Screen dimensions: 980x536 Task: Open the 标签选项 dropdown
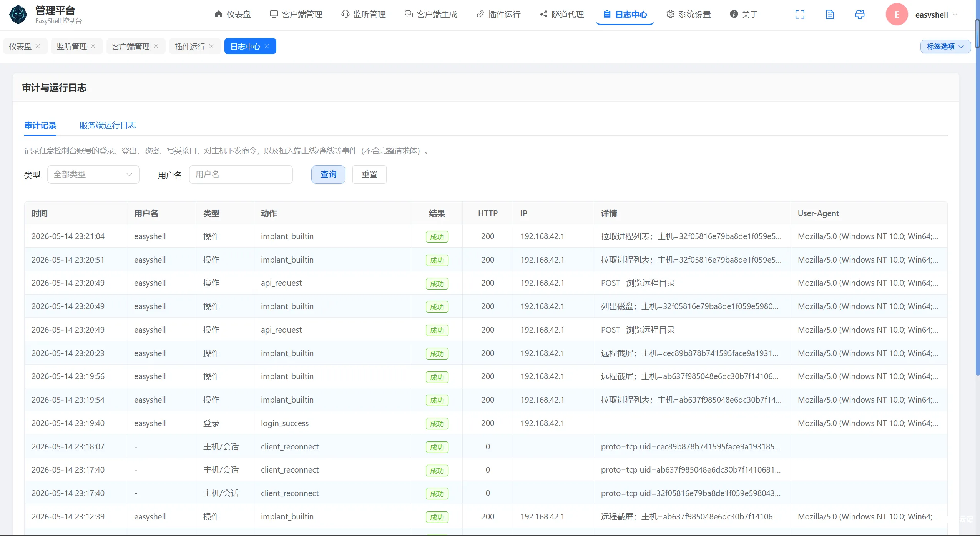coord(945,46)
